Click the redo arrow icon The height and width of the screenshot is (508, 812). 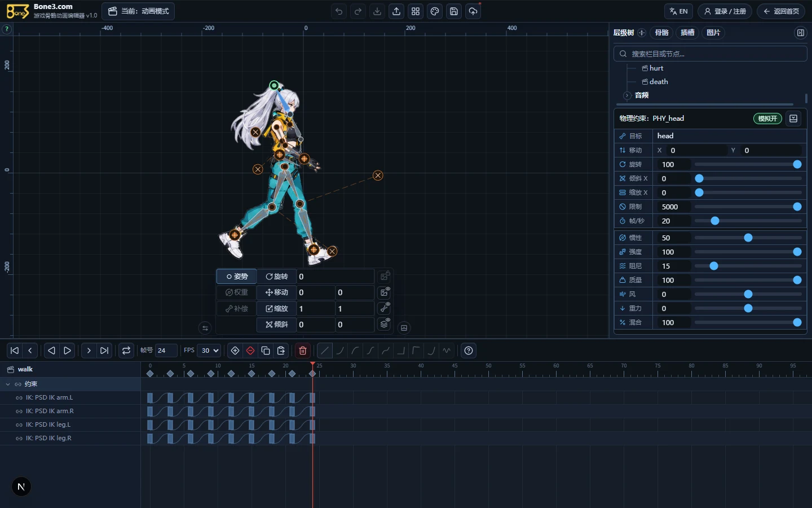click(358, 11)
